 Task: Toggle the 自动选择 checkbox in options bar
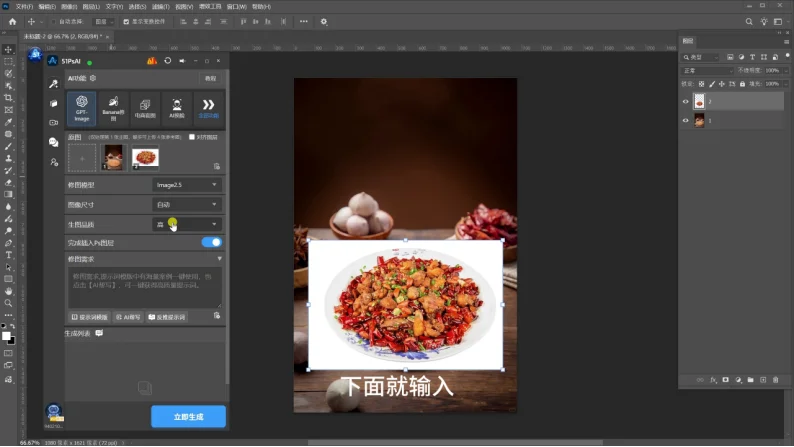[x=54, y=22]
